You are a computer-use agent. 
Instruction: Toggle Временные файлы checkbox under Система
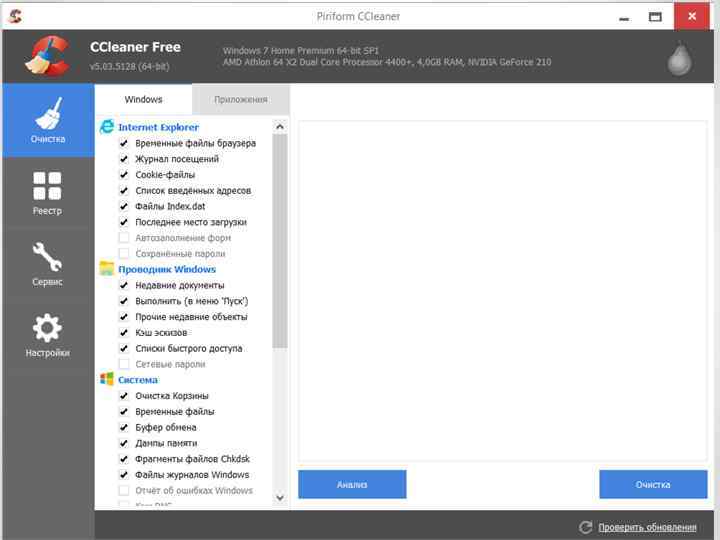(x=124, y=411)
